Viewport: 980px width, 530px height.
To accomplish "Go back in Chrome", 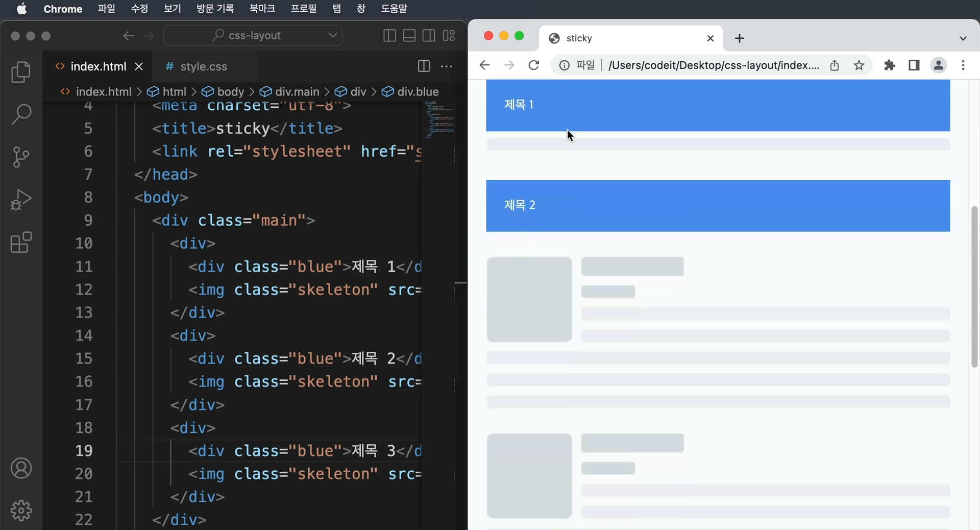I will point(484,65).
